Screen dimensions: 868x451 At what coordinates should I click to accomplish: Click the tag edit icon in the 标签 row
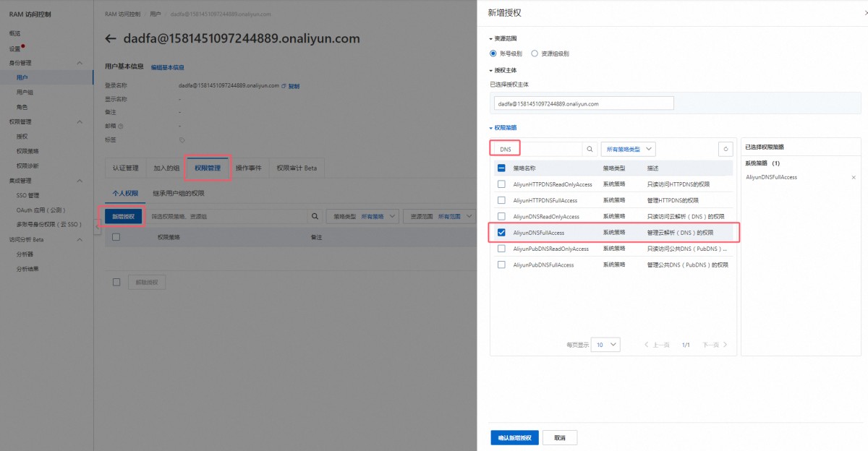point(182,139)
